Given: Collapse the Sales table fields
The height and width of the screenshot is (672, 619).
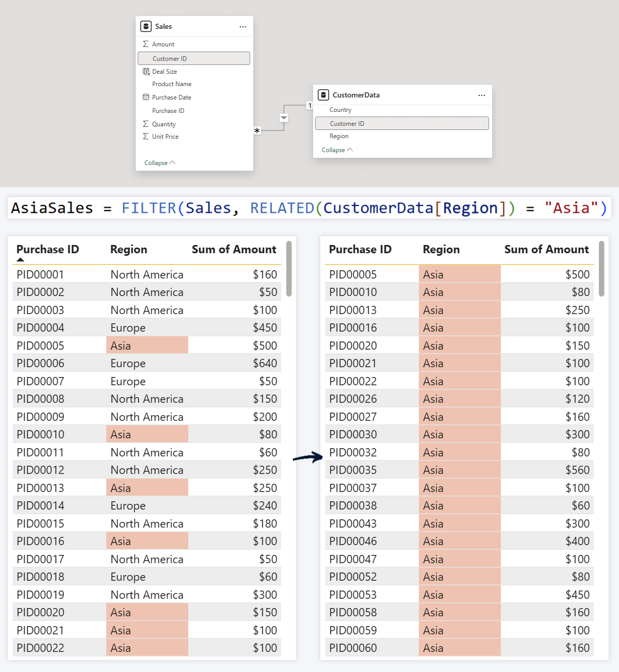Looking at the screenshot, I should pos(160,163).
